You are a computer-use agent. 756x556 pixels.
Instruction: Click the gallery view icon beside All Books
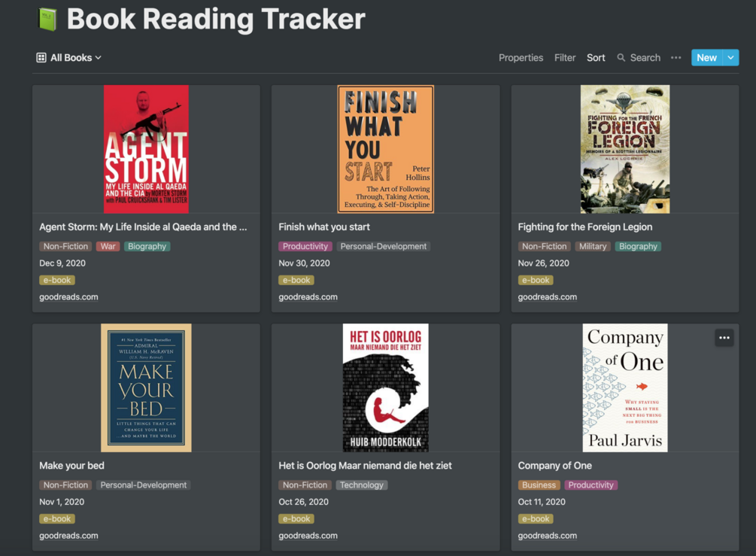[41, 58]
